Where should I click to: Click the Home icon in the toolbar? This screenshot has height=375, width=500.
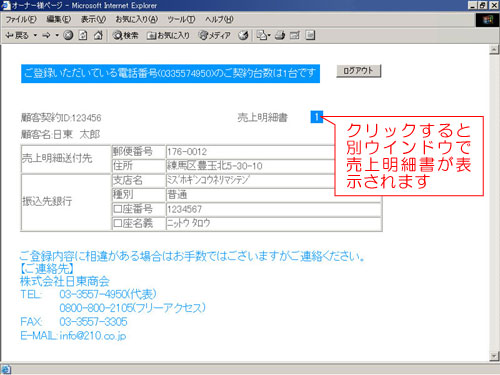point(98,35)
